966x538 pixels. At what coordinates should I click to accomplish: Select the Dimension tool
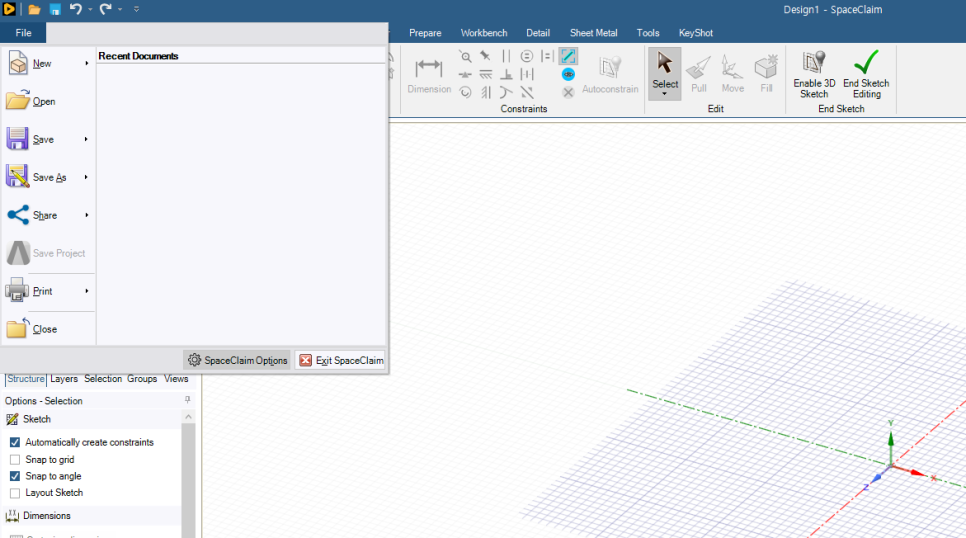point(429,76)
